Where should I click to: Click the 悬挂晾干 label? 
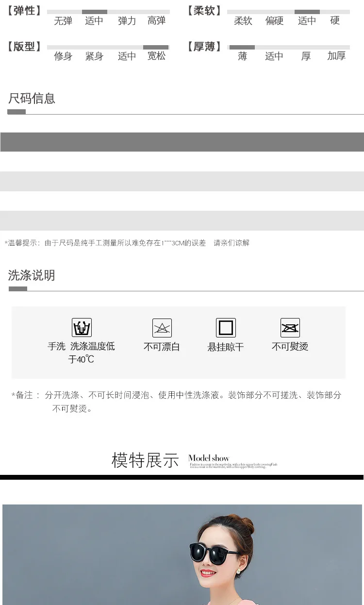pos(226,347)
